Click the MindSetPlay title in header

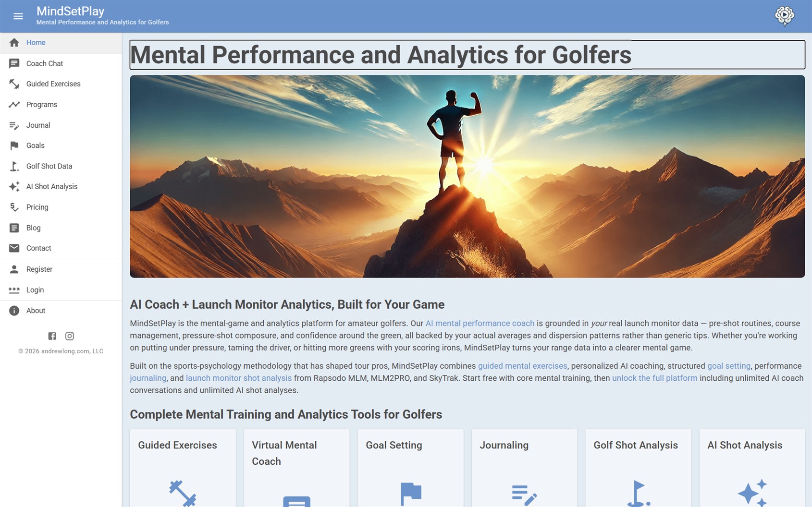[x=70, y=11]
